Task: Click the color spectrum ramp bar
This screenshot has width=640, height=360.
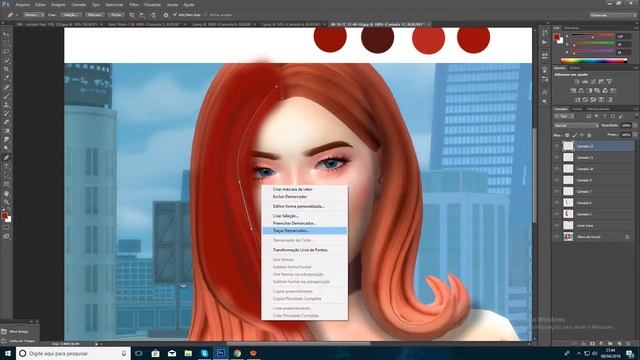Action: click(x=594, y=60)
